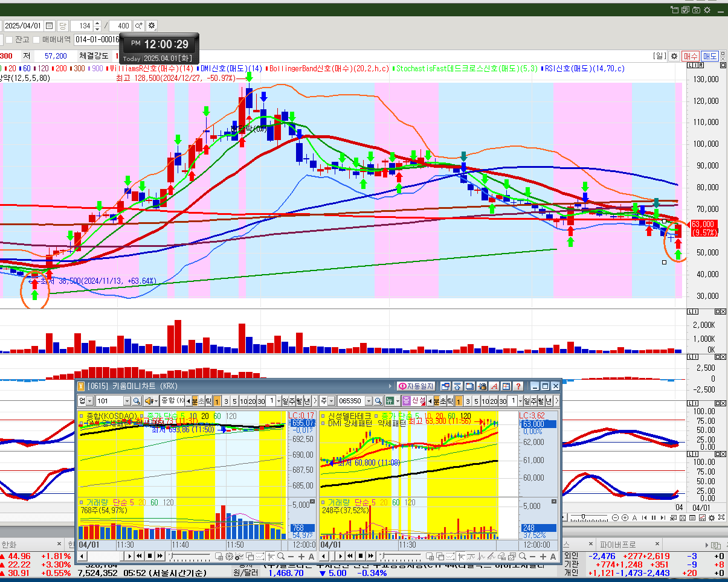
Task: Open the dropdown arrow beside stock code 065350
Action: click(x=369, y=401)
